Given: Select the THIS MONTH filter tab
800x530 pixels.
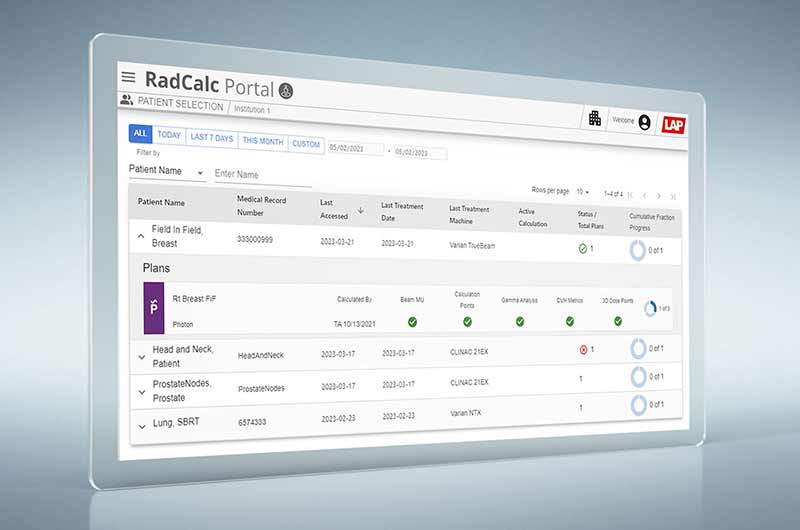Looking at the screenshot, I should [263, 141].
